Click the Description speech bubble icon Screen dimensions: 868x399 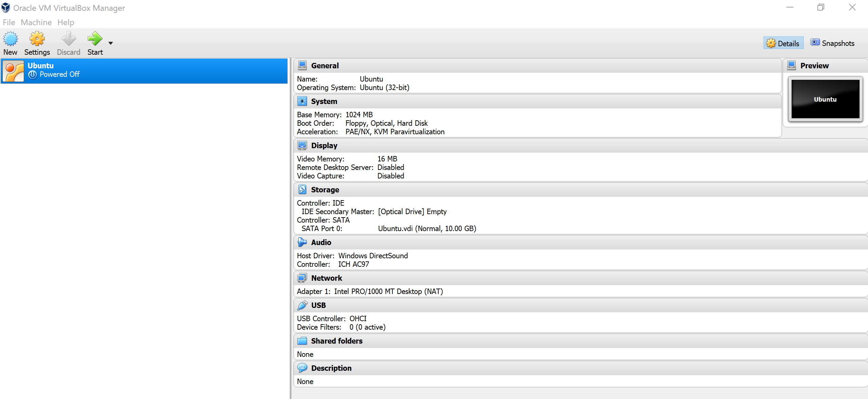[x=302, y=368]
